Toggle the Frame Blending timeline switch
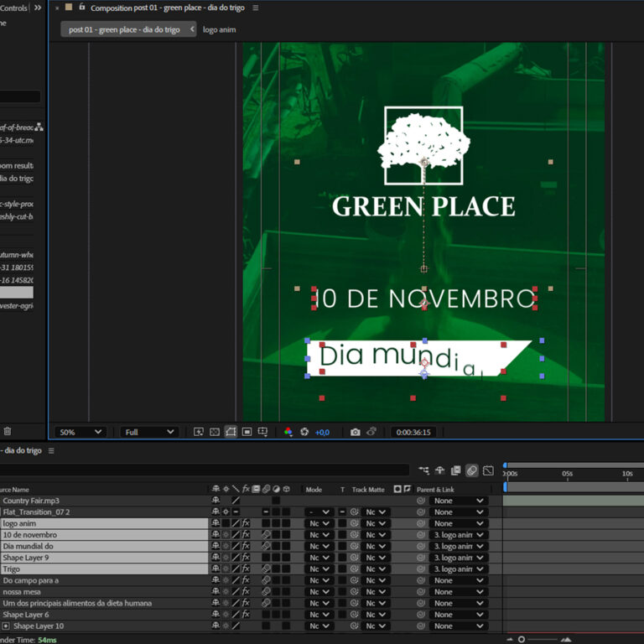This screenshot has height=644, width=644. 456,471
